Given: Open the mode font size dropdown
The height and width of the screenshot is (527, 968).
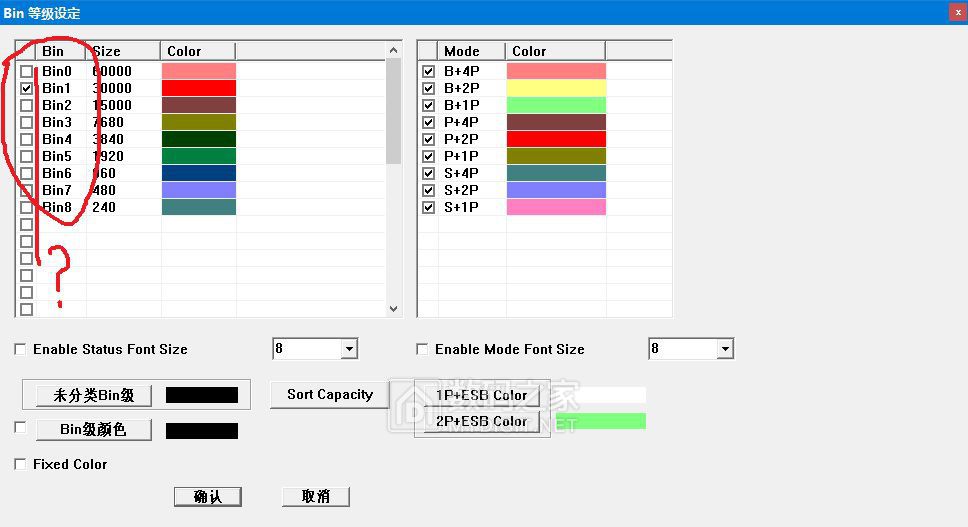Looking at the screenshot, I should 725,349.
